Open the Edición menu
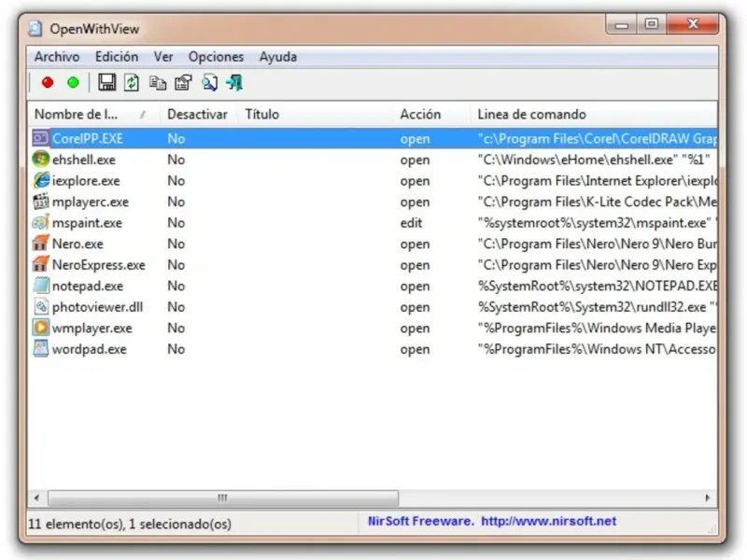 click(x=117, y=57)
